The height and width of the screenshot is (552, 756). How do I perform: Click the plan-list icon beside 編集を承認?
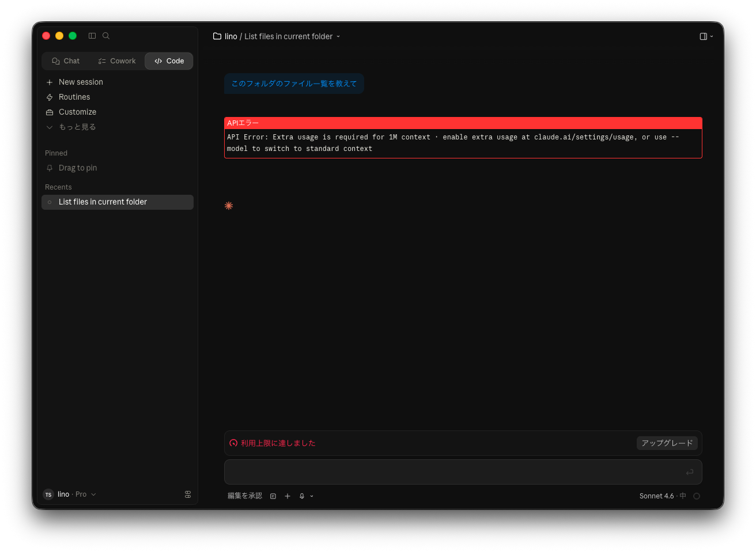[x=273, y=496]
